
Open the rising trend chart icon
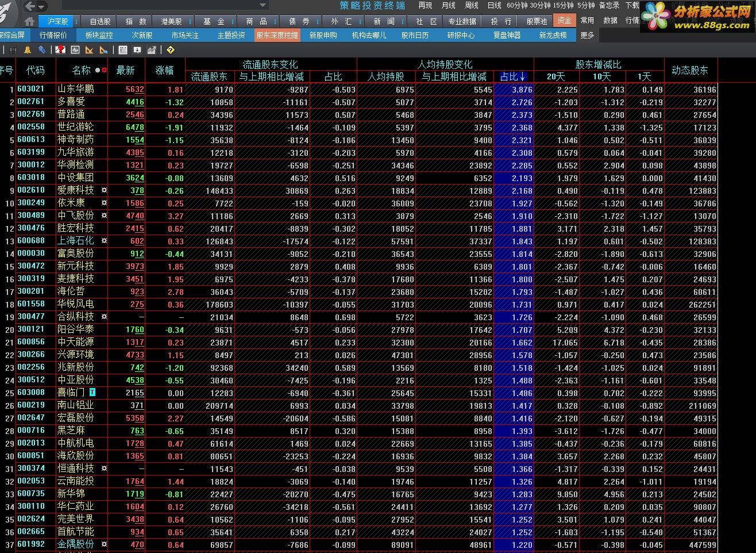click(x=152, y=50)
